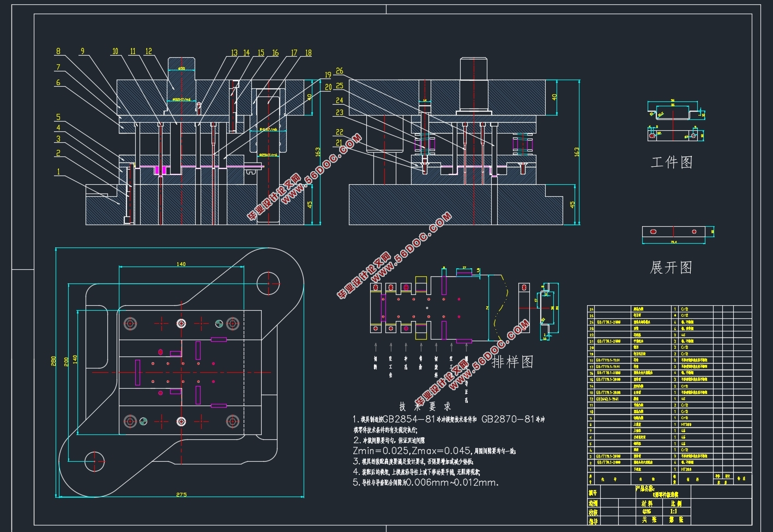The width and height of the screenshot is (773, 532).
Task: Click the 产品名称 text in title block
Action: (645, 488)
